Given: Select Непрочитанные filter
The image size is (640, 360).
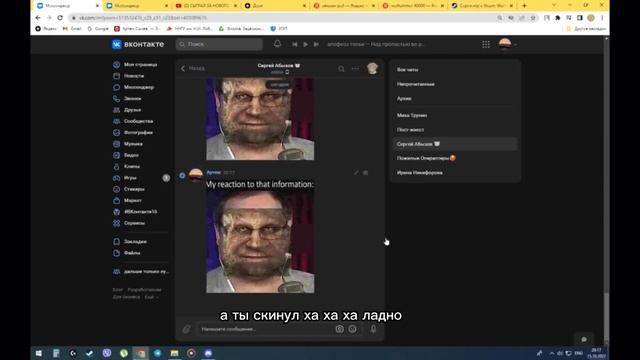Looking at the screenshot, I should click(416, 84).
